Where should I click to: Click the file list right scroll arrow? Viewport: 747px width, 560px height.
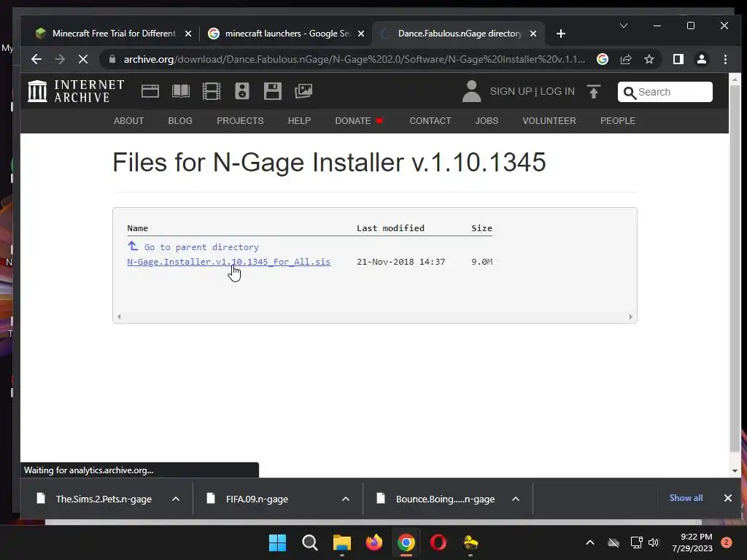631,316
